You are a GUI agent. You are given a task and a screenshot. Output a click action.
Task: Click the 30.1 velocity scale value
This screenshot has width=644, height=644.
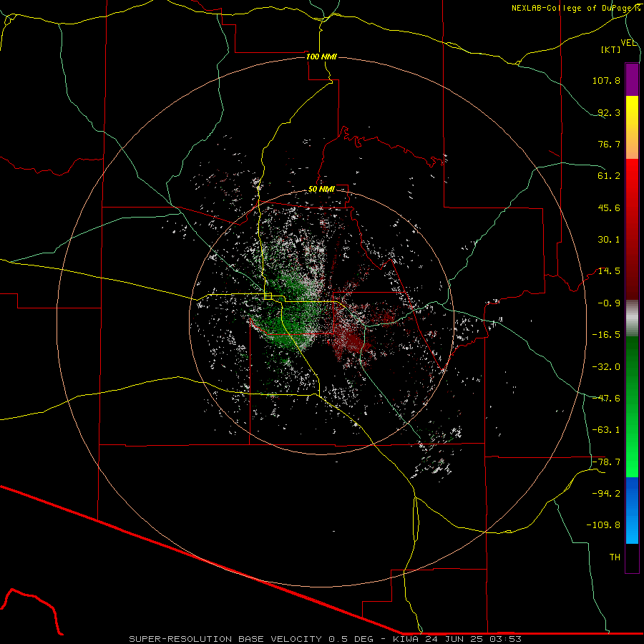coord(609,240)
